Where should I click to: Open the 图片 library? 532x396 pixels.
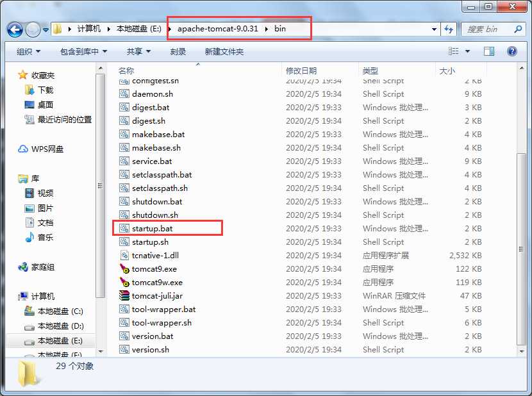point(45,208)
